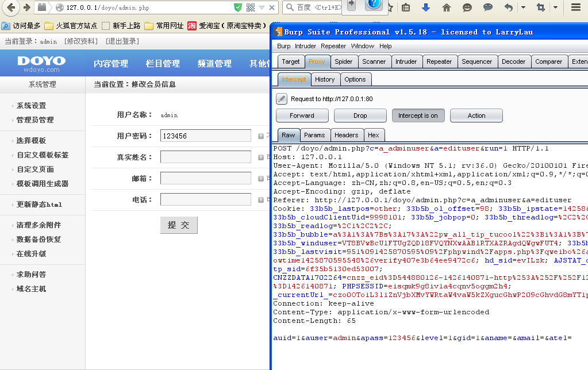Screen dimensions: 588x370
Task: Open 数据备份恢复 in the sidebar
Action: [x=39, y=239]
